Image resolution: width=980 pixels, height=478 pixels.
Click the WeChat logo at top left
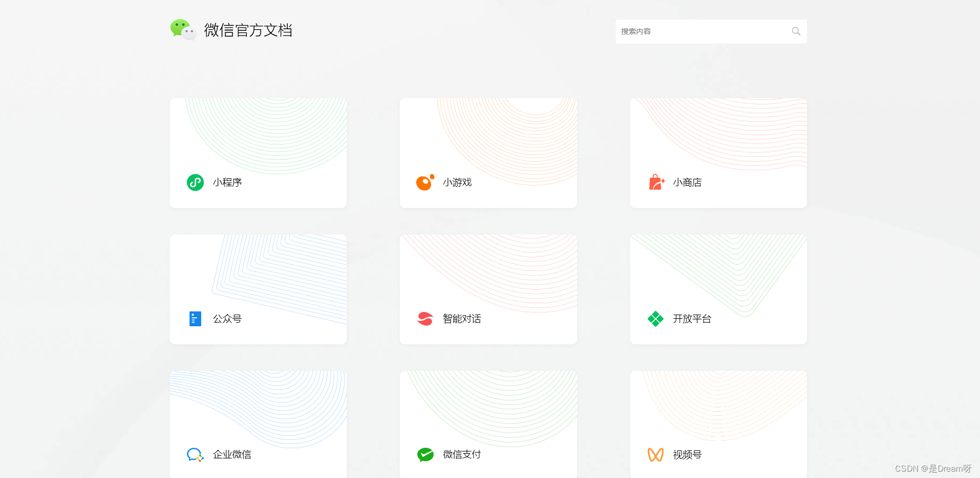[x=183, y=30]
